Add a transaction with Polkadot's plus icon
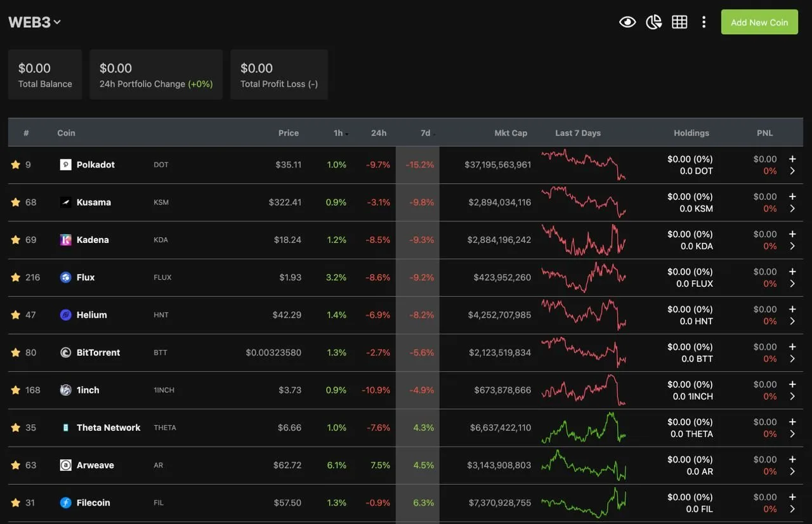 tap(792, 159)
